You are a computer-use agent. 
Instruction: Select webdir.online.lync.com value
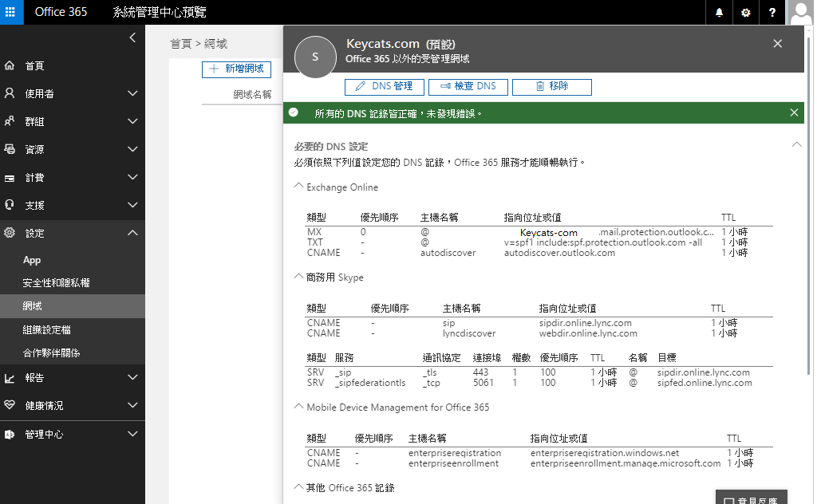tap(588, 333)
